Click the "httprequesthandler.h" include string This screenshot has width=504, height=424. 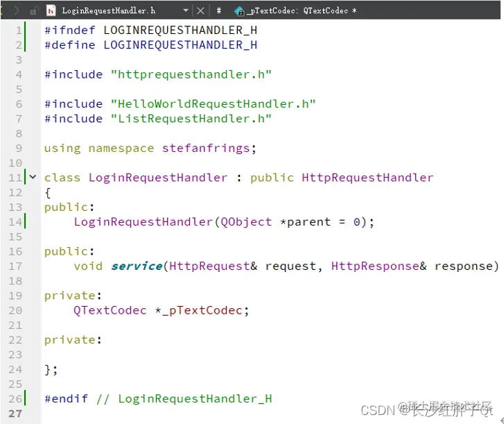click(191, 75)
